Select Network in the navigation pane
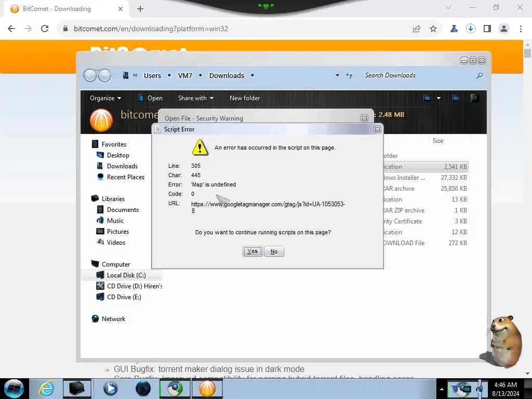Screen dimensions: 532x399 [x=113, y=318]
